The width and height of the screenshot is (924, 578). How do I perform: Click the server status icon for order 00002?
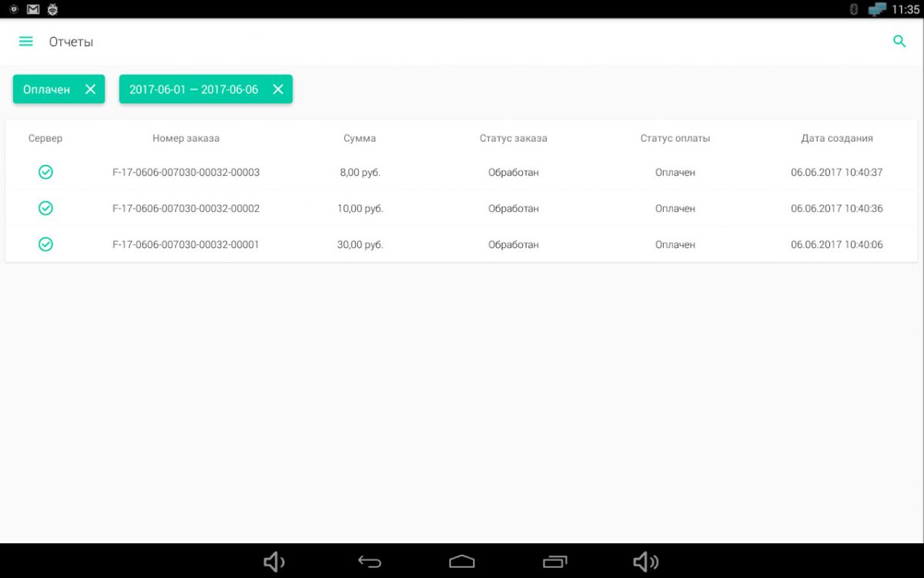45,208
